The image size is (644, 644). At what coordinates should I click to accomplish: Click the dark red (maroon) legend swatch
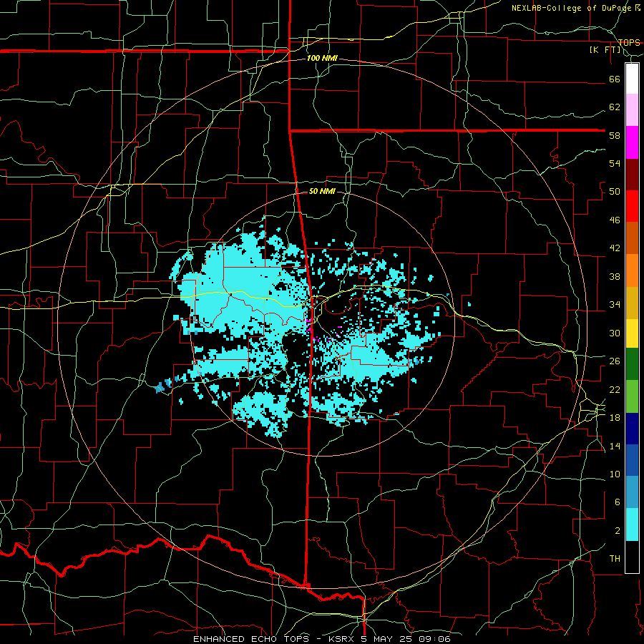click(x=632, y=175)
